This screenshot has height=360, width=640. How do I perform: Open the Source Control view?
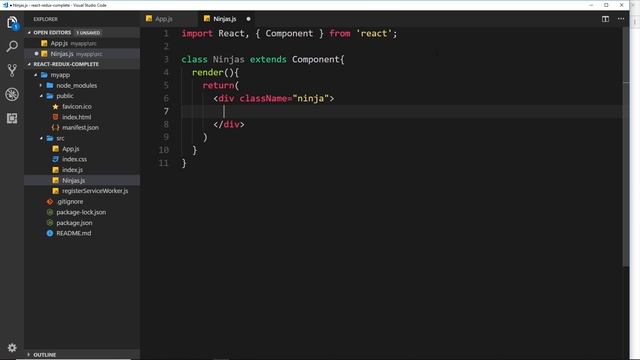12,70
